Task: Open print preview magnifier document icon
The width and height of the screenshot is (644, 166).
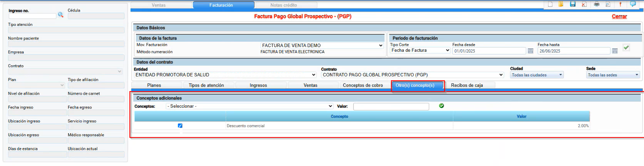Action: (x=608, y=4)
